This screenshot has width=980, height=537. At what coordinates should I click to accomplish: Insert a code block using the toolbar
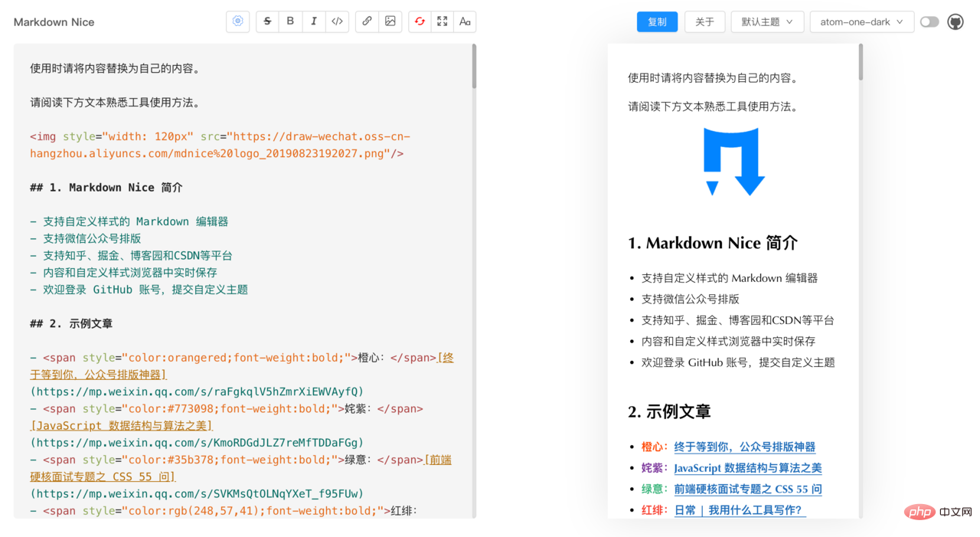[x=337, y=21]
